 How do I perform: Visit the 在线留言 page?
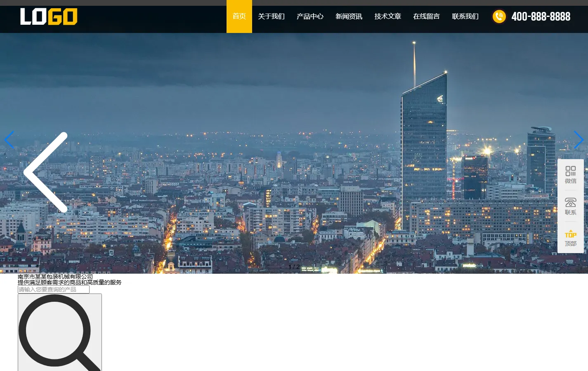(427, 16)
